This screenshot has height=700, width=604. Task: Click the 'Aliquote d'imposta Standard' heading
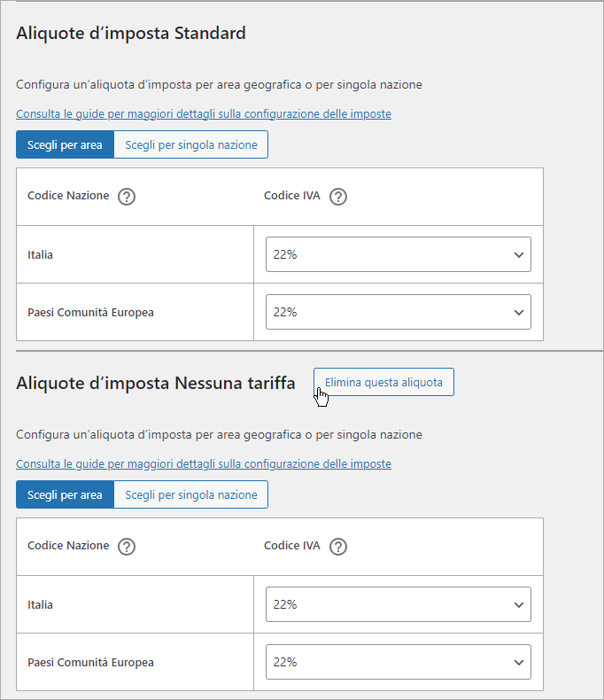point(131,34)
